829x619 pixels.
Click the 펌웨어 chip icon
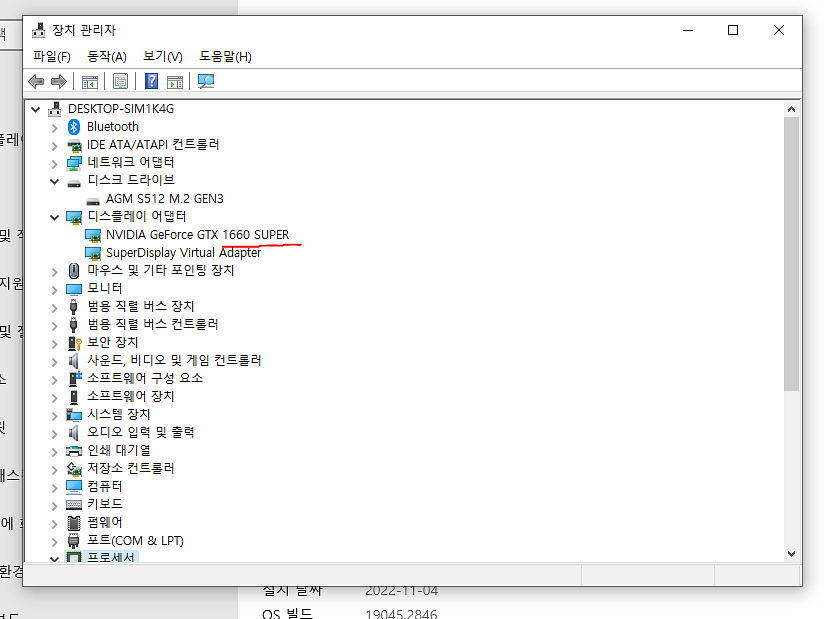[74, 522]
